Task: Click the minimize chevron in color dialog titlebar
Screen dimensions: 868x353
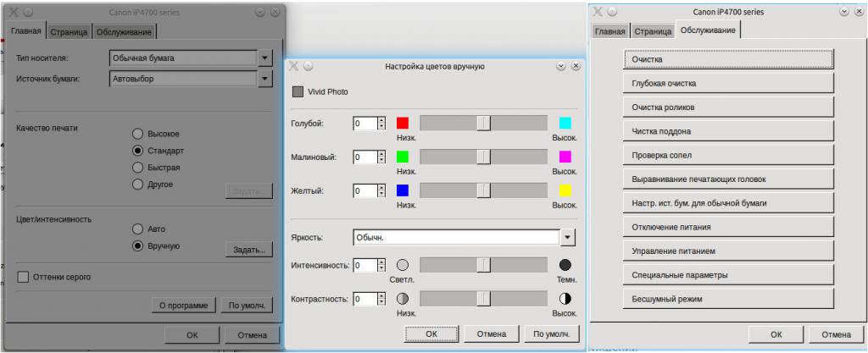Action: tap(561, 66)
